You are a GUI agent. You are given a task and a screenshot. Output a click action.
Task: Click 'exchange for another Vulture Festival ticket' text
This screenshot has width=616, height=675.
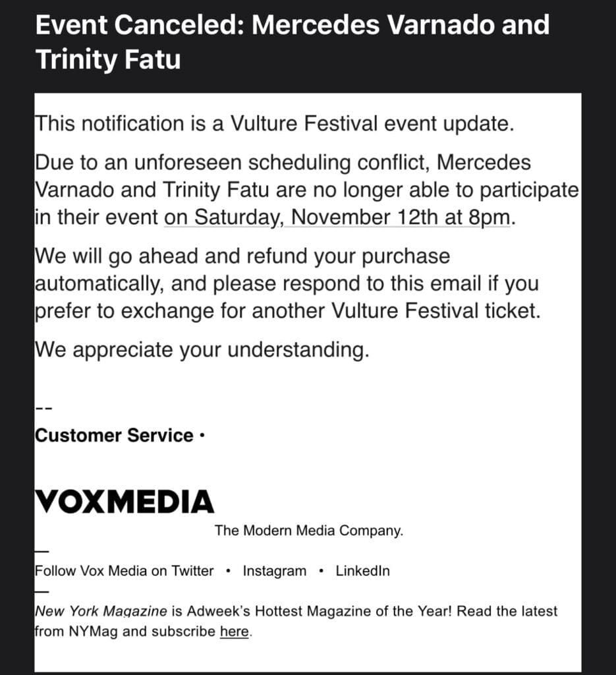pyautogui.click(x=330, y=310)
